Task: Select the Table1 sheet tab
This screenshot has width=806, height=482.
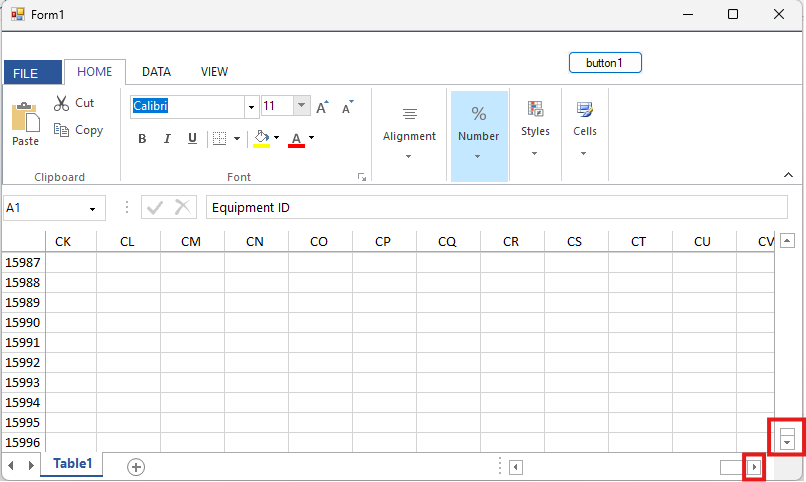Action: click(72, 464)
